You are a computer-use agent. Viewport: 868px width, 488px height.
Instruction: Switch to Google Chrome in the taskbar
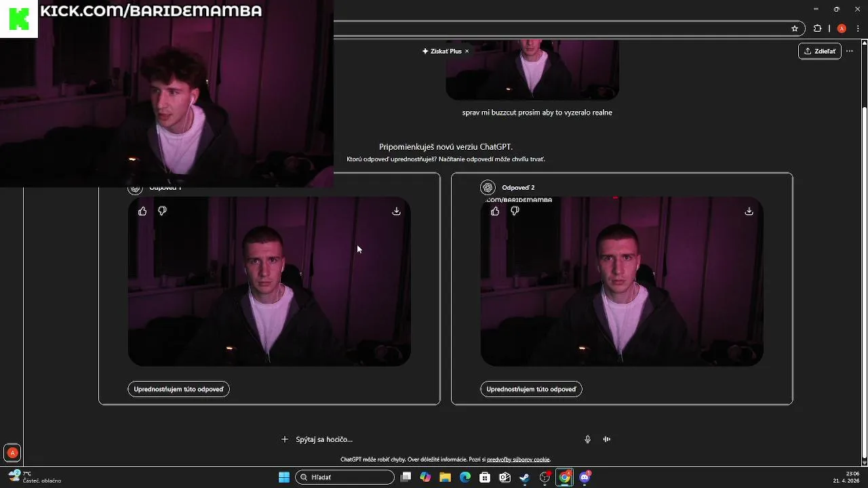pos(565,477)
